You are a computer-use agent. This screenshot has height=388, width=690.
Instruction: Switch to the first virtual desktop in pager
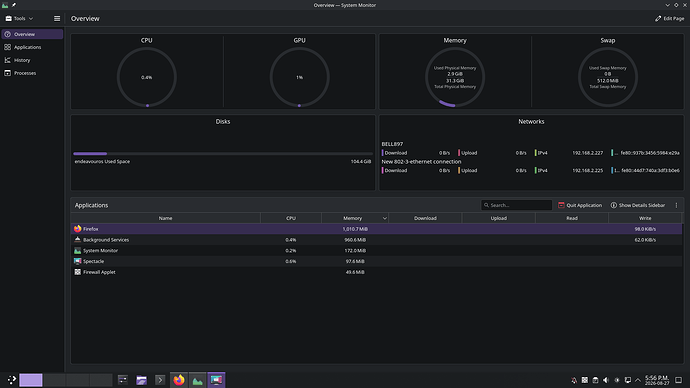(31, 380)
